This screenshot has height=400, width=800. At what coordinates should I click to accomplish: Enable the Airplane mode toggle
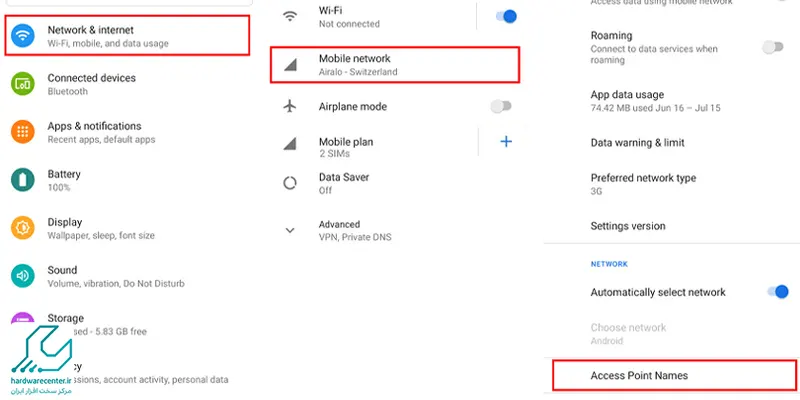click(x=501, y=106)
